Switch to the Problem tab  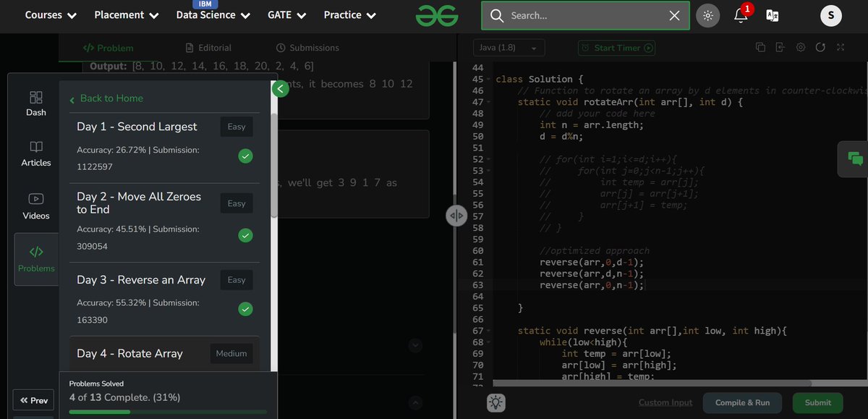coord(109,48)
